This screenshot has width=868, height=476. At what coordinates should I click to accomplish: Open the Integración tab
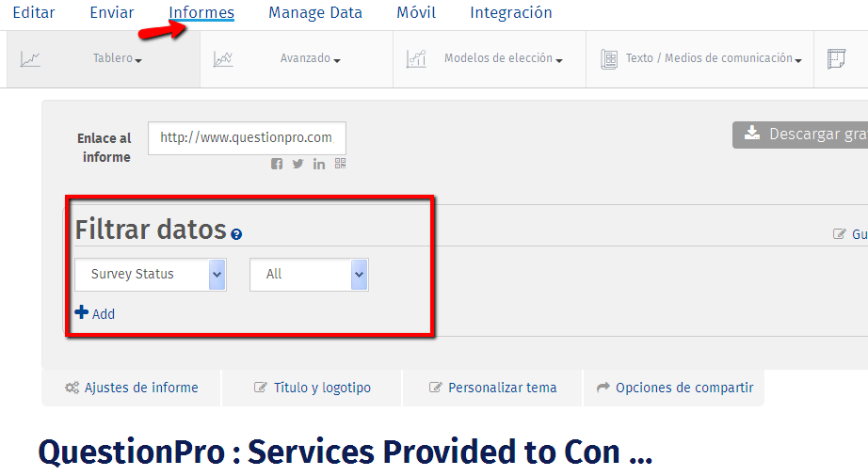click(x=511, y=13)
